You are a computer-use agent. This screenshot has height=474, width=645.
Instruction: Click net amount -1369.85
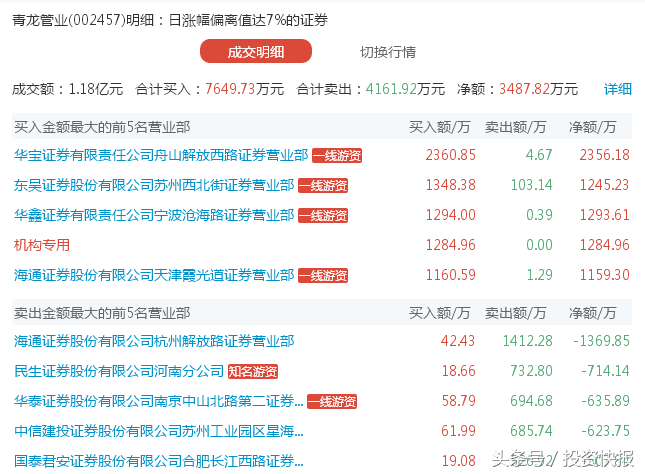tap(601, 341)
